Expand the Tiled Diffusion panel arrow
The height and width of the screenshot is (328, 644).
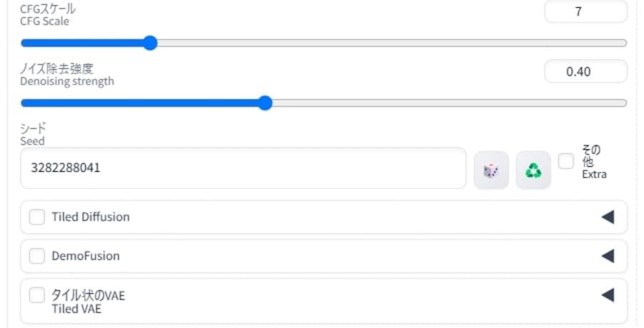[x=608, y=217]
